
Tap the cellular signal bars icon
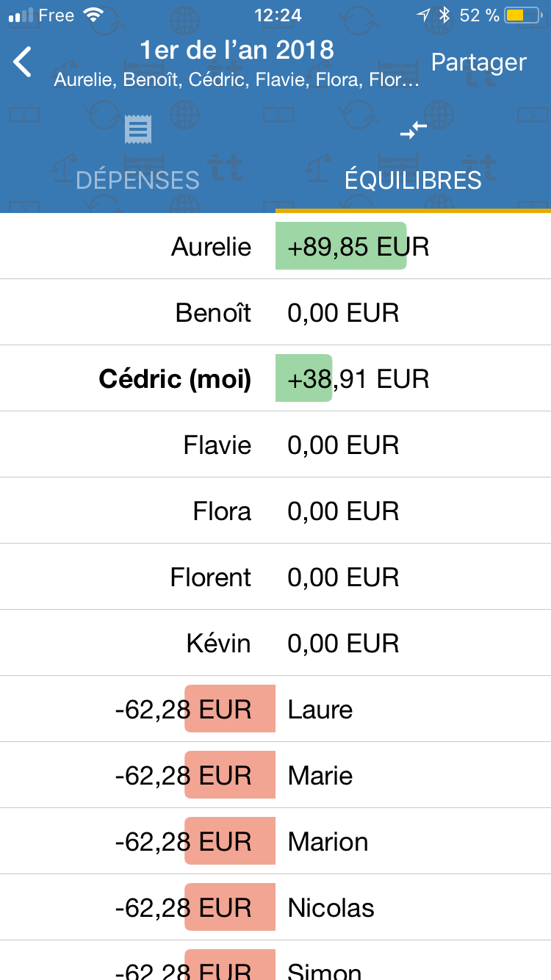coord(20,15)
